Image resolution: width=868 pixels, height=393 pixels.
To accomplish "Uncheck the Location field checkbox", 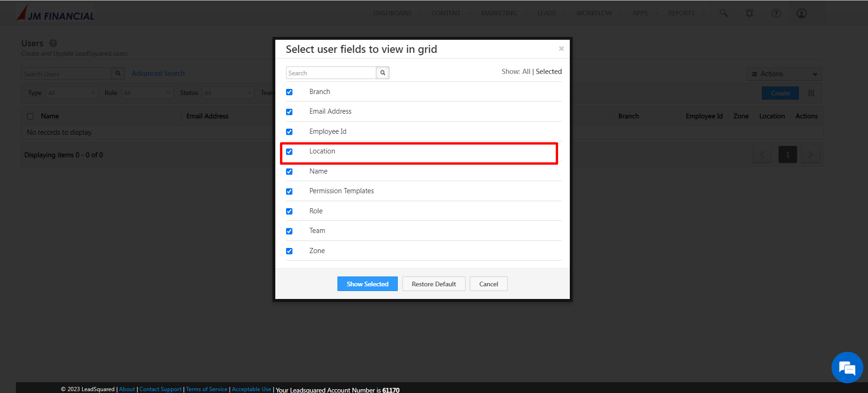I will [x=289, y=152].
